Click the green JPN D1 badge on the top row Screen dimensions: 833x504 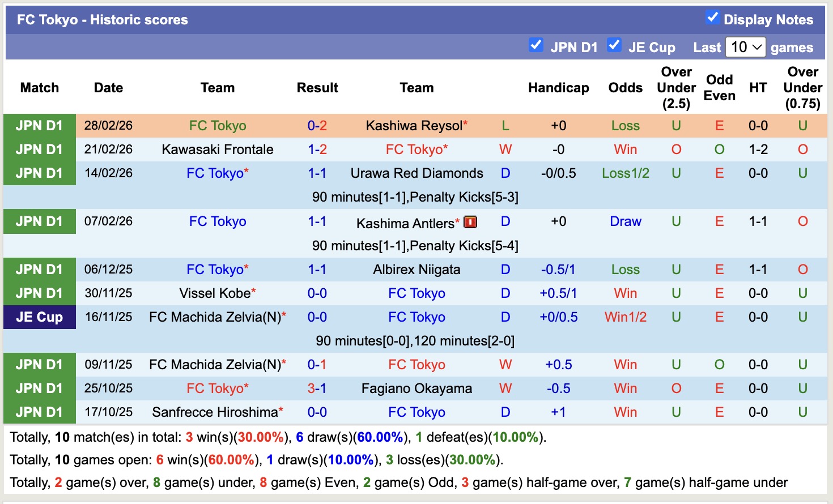[40, 125]
